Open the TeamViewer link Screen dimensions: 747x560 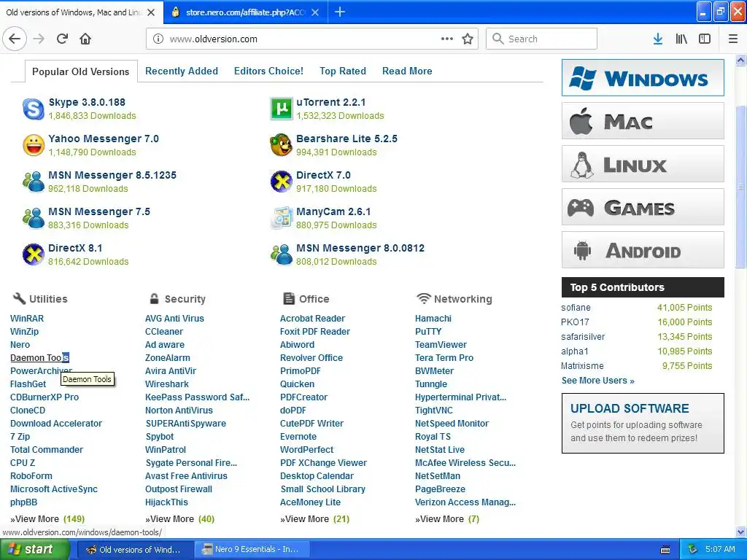441,345
